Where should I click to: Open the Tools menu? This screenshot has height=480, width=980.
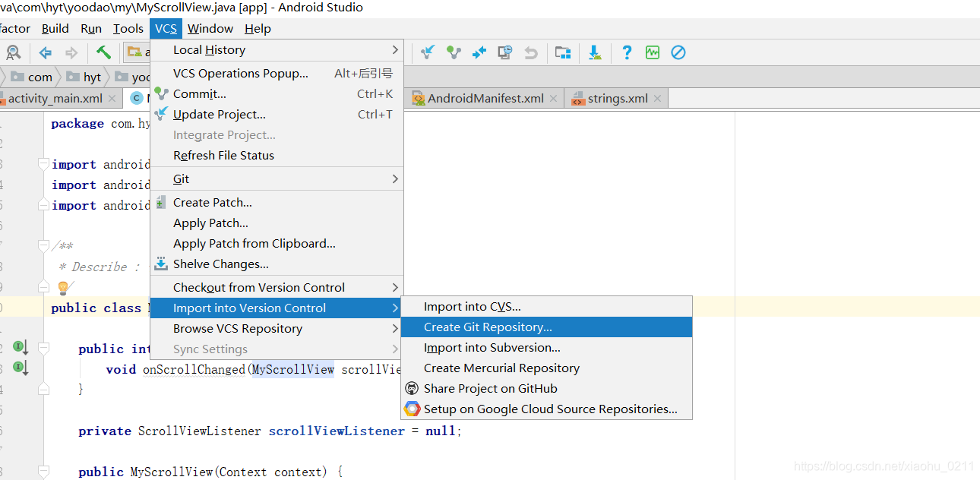(x=128, y=28)
